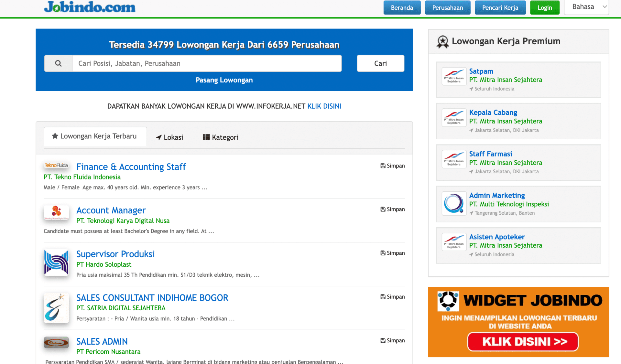Click the location pin beside Tangerang Selatan, Banten
The height and width of the screenshot is (364, 621).
click(472, 213)
